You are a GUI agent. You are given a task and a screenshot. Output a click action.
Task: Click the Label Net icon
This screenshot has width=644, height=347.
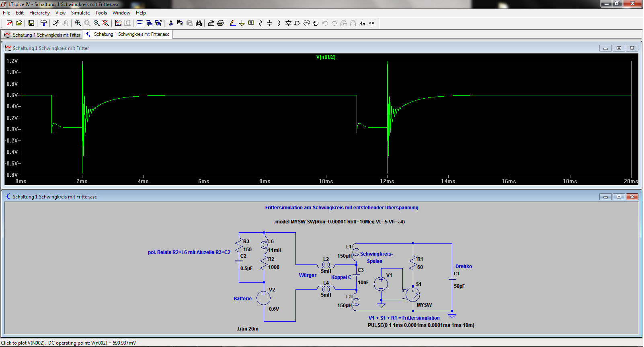coord(251,23)
